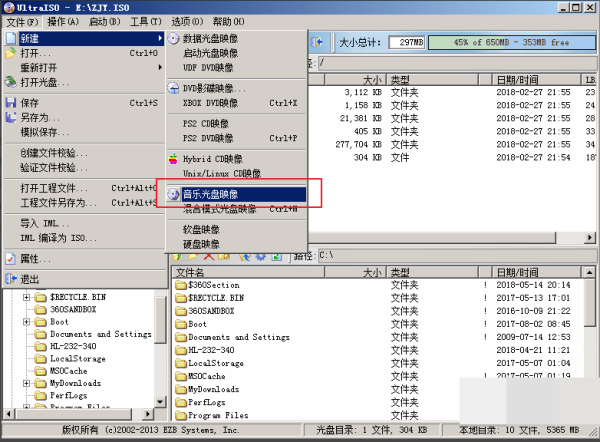Click the exit icon beside 退出

click(11, 279)
